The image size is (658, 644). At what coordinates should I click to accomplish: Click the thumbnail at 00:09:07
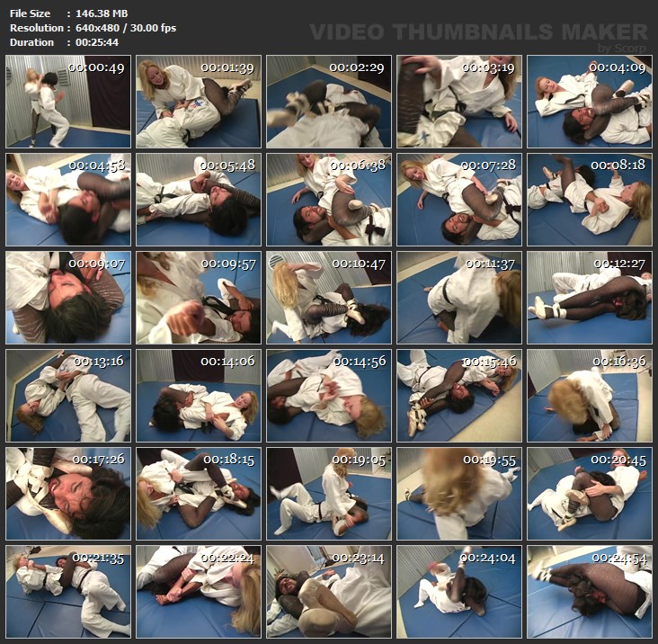click(x=68, y=298)
